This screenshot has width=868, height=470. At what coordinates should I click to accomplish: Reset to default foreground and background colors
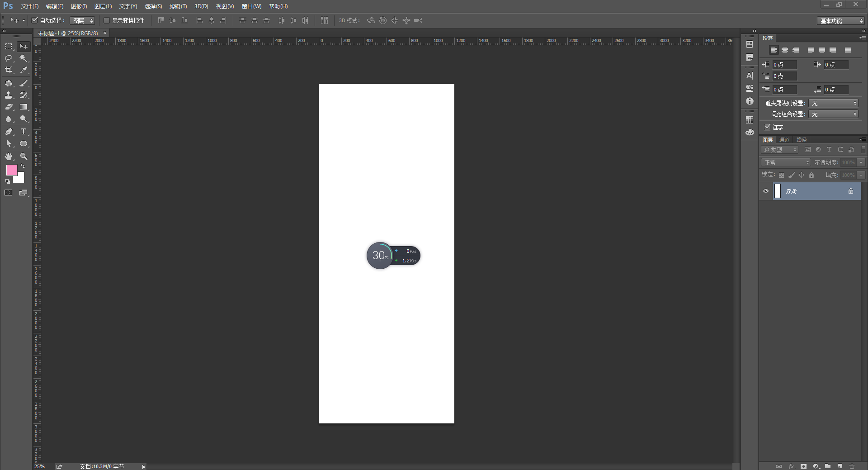point(7,181)
